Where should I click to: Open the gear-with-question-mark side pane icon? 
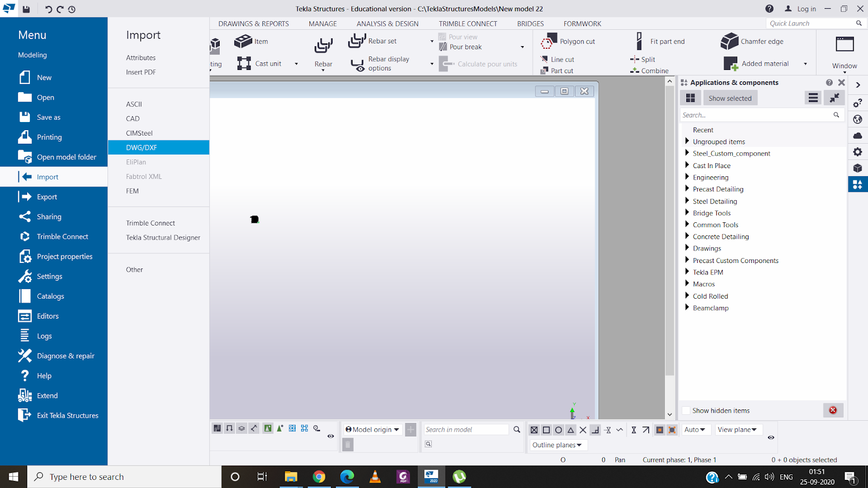click(858, 103)
